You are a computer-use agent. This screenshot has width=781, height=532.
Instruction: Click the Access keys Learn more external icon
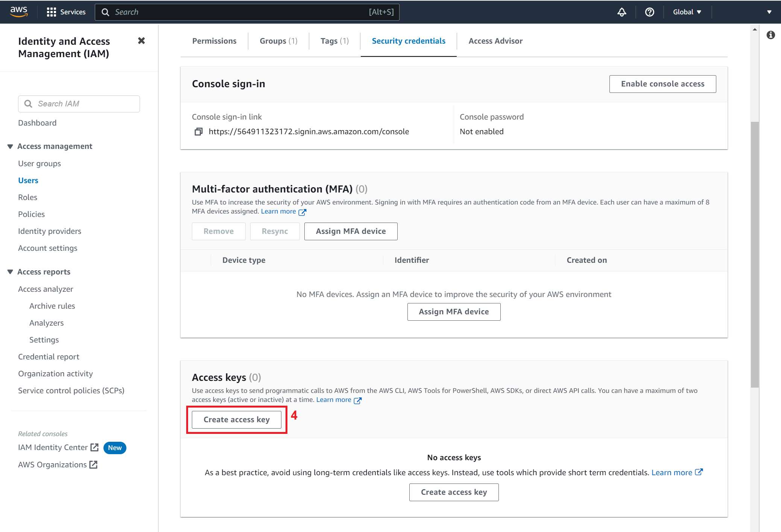(358, 400)
